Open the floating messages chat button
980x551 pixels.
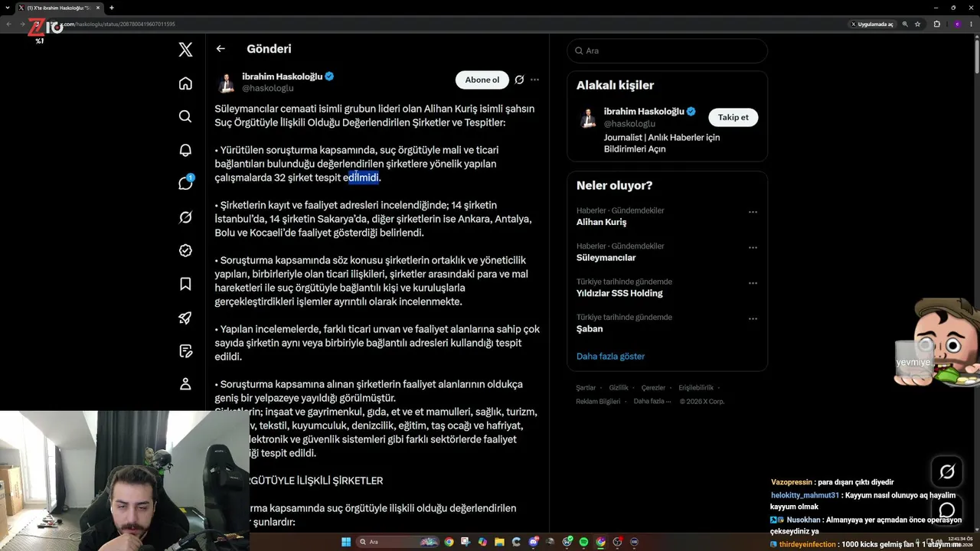coord(947,510)
